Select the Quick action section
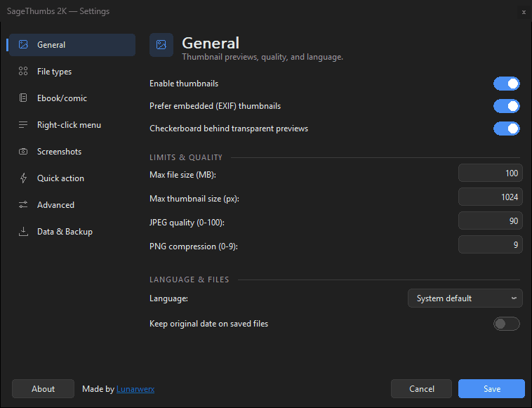 pyautogui.click(x=72, y=178)
